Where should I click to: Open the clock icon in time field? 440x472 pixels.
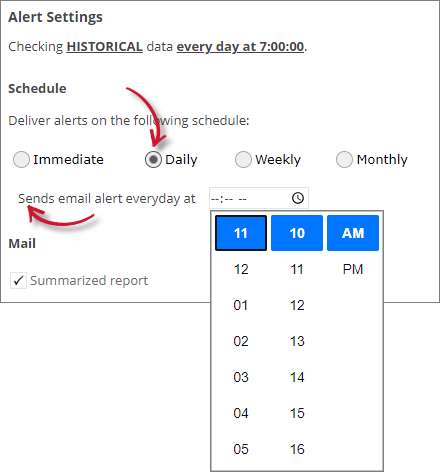click(x=298, y=198)
